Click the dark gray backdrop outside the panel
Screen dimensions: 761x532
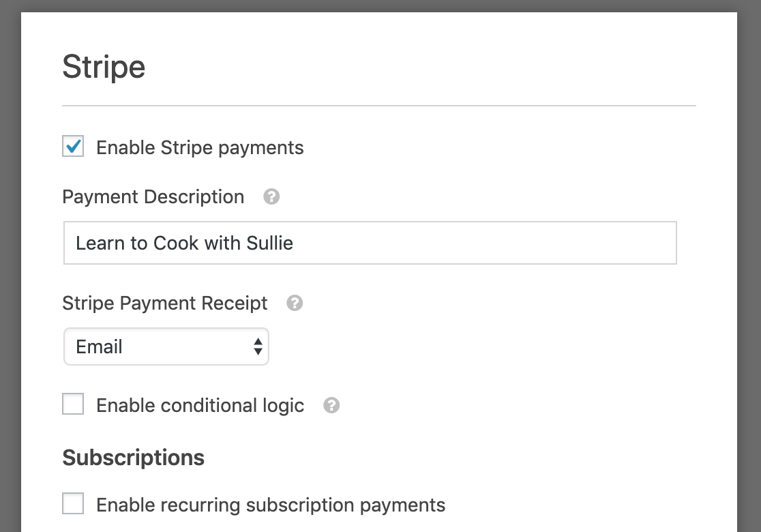[10, 273]
